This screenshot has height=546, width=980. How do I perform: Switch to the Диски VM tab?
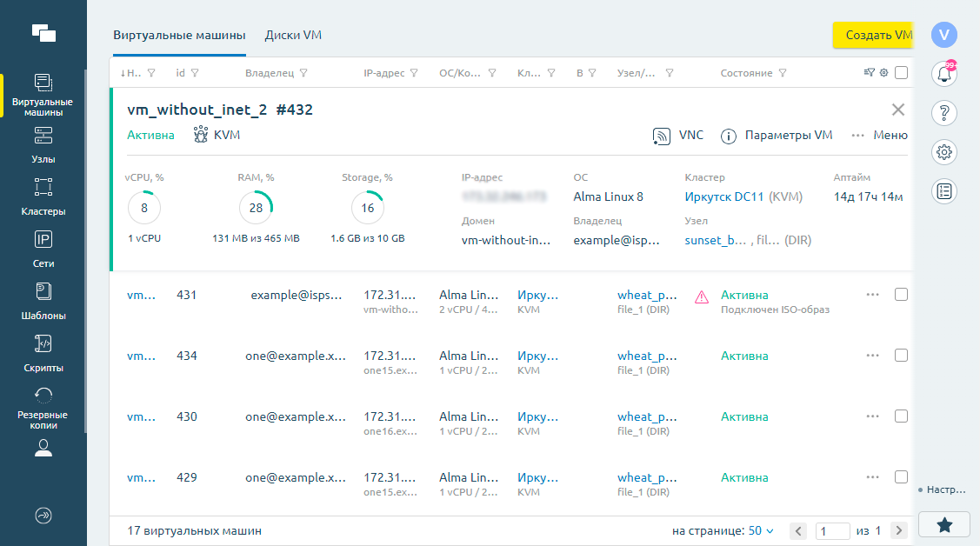294,36
